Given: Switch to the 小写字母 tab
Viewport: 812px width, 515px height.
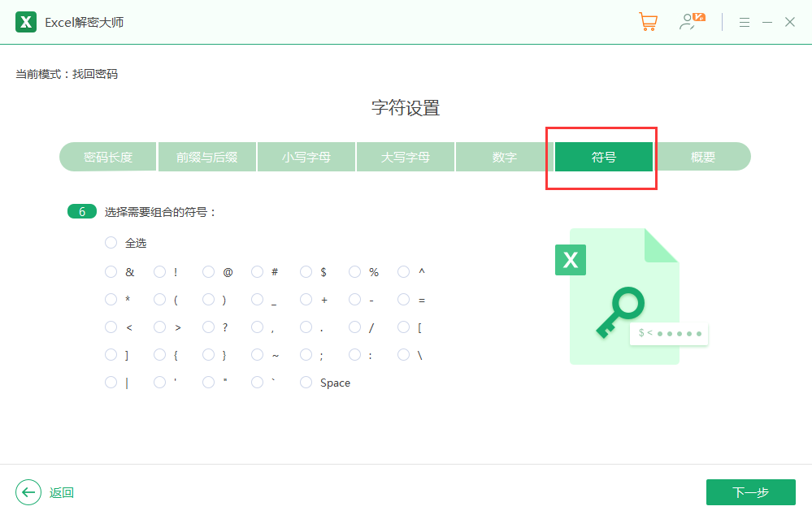Looking at the screenshot, I should pyautogui.click(x=306, y=157).
